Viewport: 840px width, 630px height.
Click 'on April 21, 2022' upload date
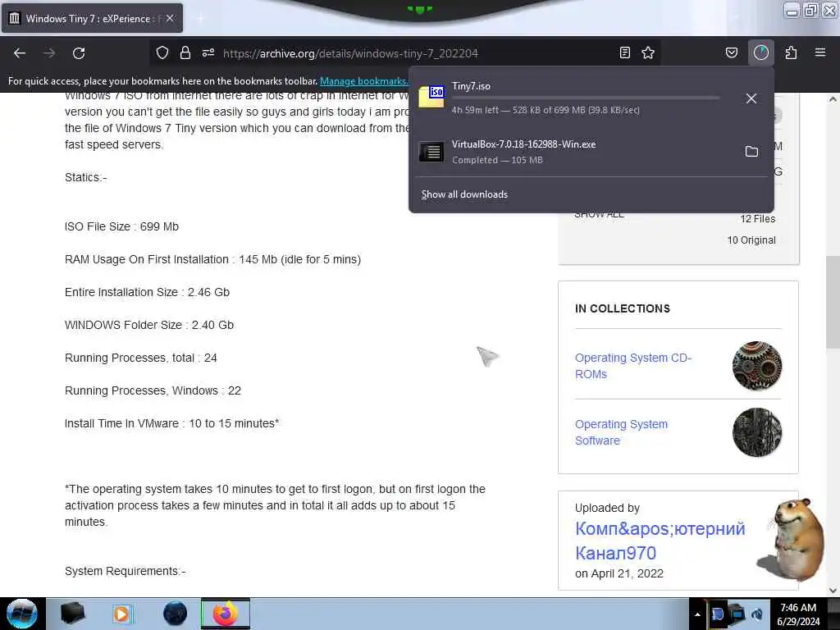tap(619, 573)
